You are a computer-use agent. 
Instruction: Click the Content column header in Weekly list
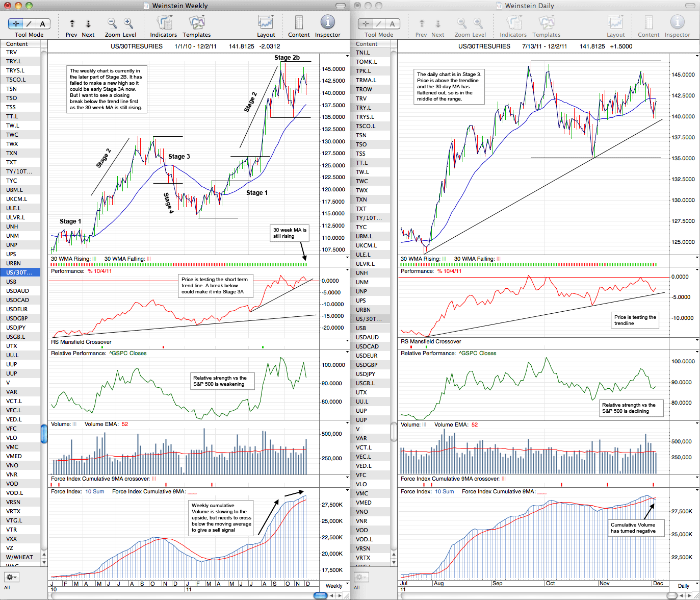coord(20,44)
